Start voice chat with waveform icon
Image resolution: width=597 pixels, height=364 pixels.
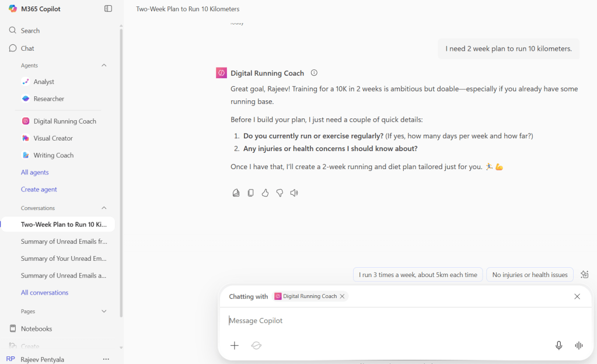[578, 345]
